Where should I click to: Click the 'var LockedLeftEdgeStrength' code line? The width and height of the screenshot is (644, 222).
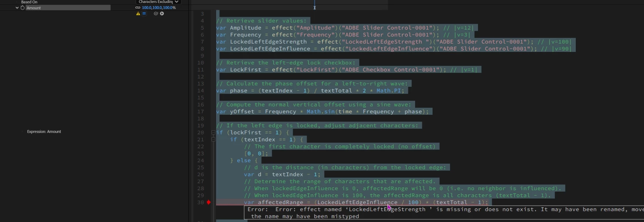[x=394, y=42]
